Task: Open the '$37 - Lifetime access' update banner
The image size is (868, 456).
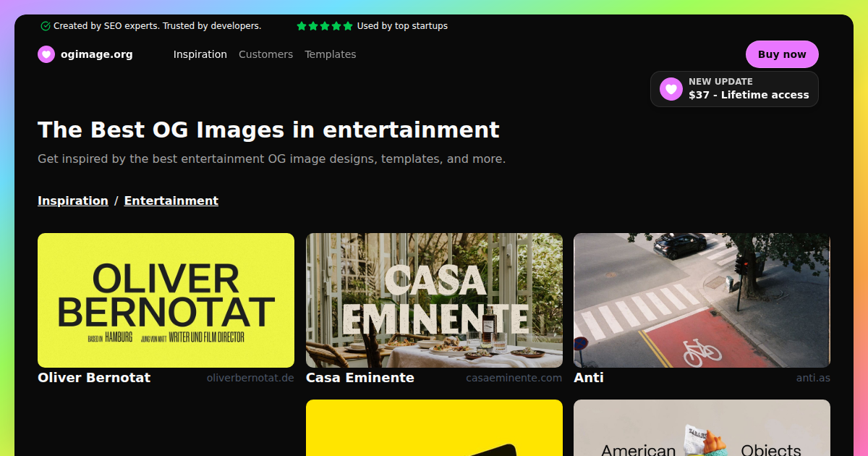Action: point(734,89)
